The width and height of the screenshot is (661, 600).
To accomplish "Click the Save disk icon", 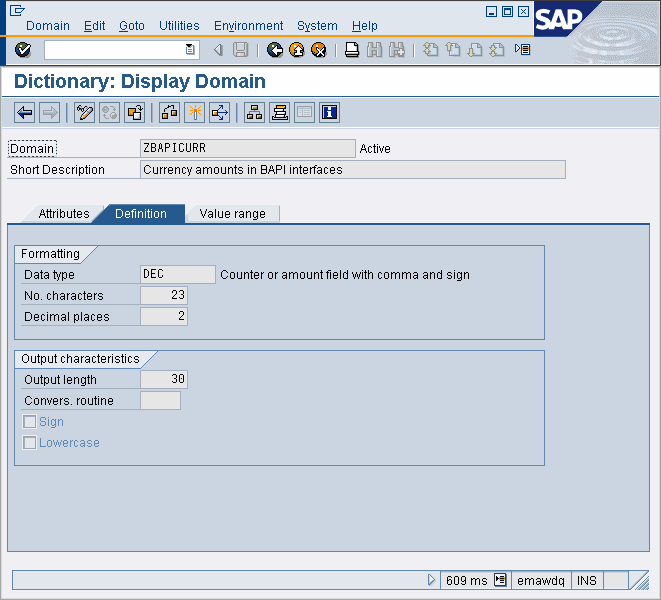I will (241, 50).
